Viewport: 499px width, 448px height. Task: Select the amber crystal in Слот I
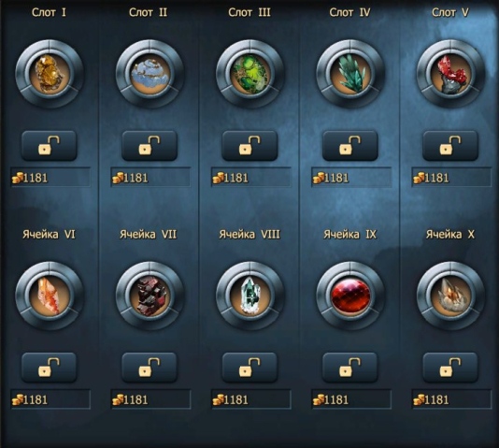(50, 74)
